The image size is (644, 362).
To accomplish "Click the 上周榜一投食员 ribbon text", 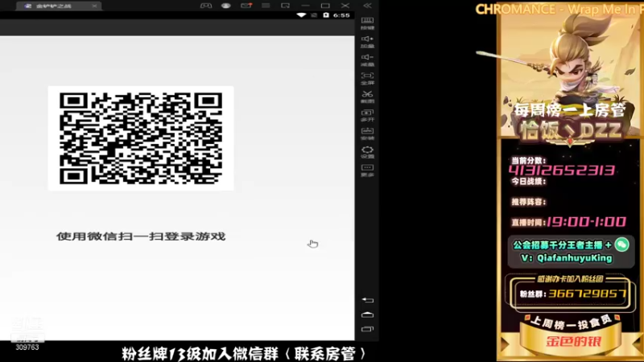I will point(572,323).
